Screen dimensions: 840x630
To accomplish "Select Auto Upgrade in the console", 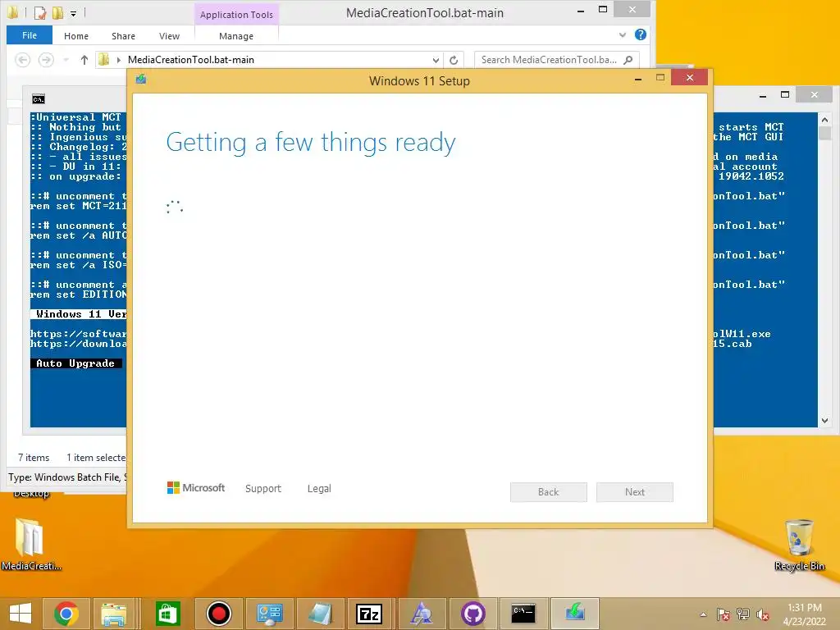I will pyautogui.click(x=75, y=363).
